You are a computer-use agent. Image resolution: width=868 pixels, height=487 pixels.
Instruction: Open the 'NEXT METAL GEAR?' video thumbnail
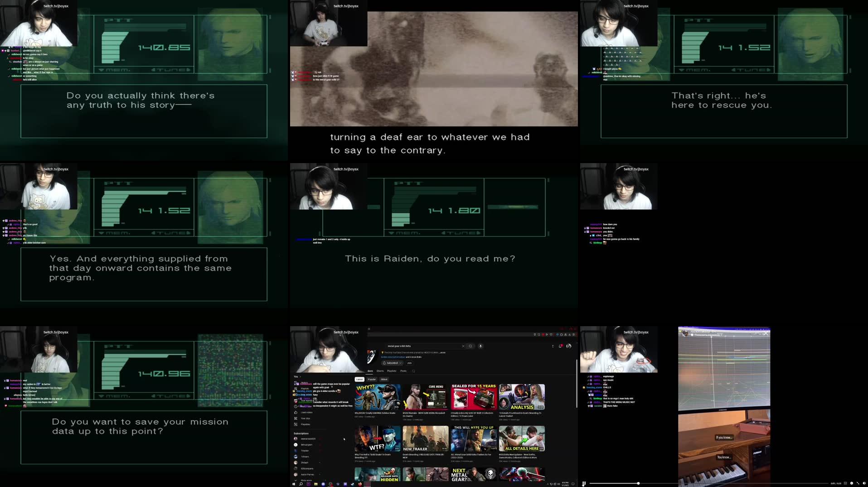(x=474, y=474)
